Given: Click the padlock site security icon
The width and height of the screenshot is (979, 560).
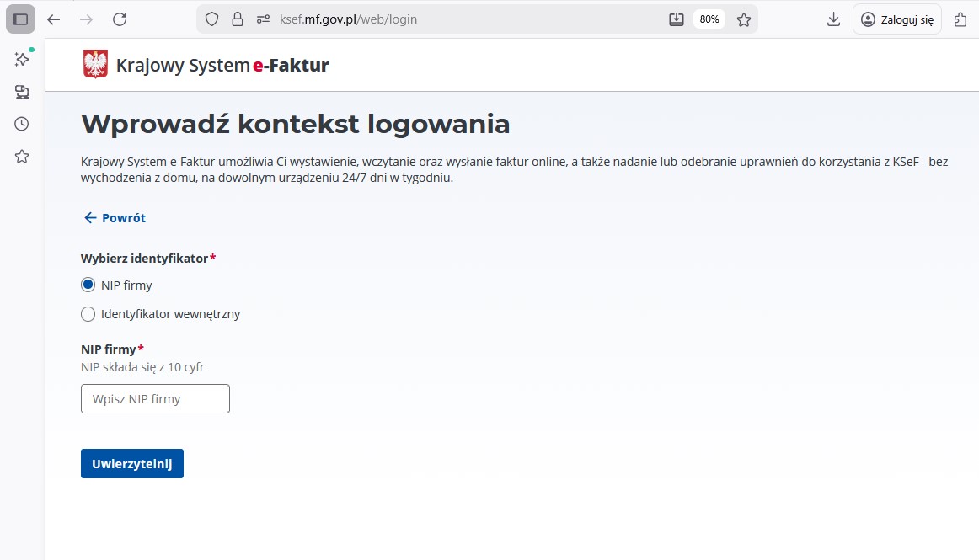Looking at the screenshot, I should pyautogui.click(x=237, y=19).
